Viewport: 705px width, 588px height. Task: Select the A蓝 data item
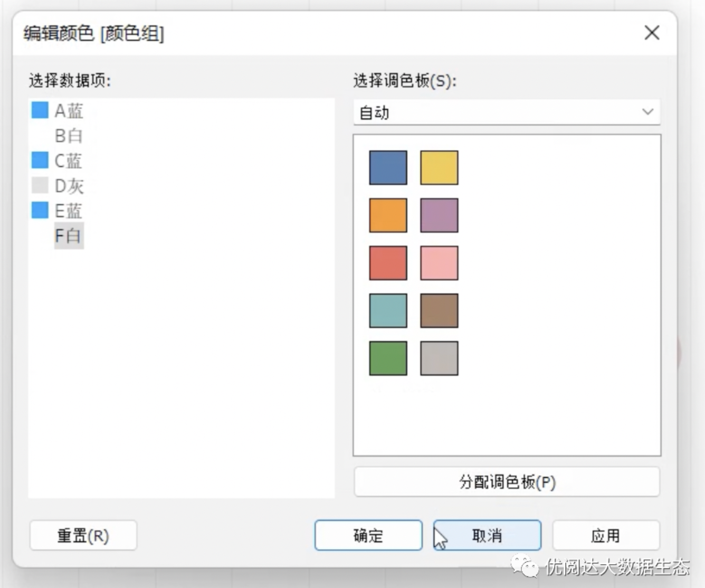[69, 111]
